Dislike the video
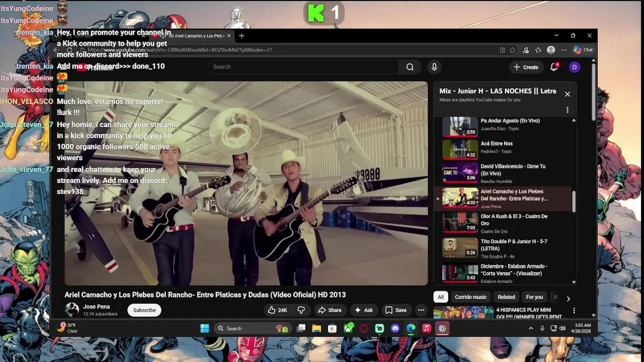 301,310
